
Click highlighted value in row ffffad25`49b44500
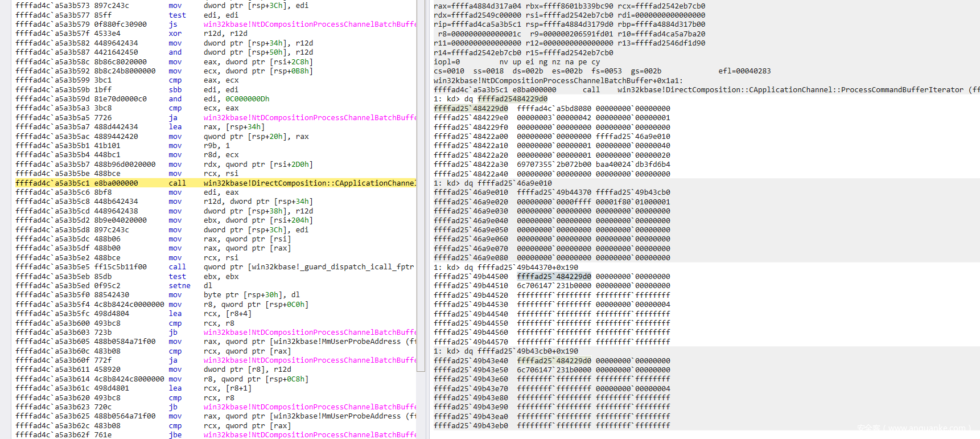(554, 276)
